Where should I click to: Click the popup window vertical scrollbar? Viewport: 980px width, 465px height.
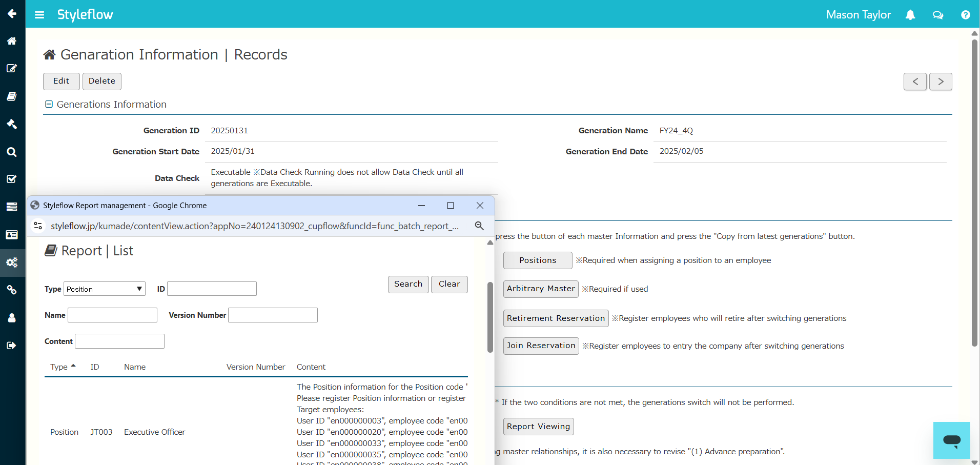coord(490,318)
